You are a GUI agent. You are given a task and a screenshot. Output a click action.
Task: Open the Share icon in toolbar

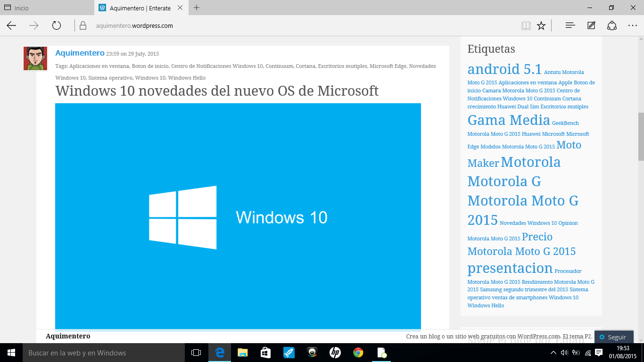pos(612,25)
